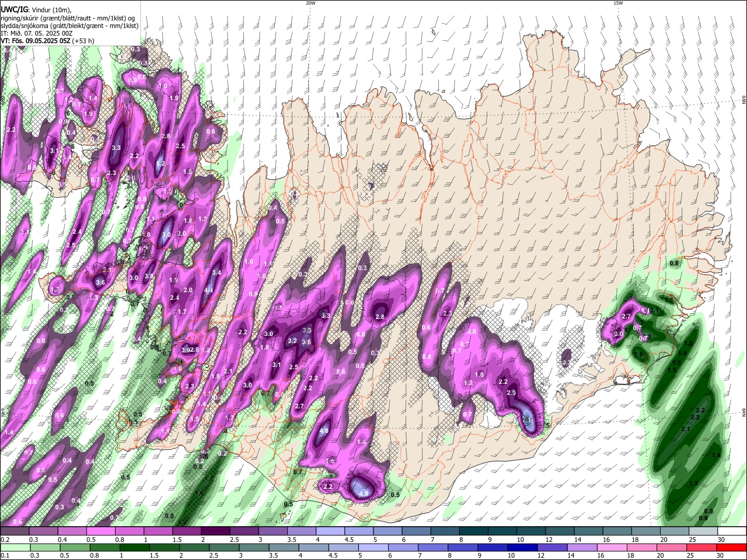Click the 20W longitude label
Screen dimensions: 747x560
(x=310, y=3)
